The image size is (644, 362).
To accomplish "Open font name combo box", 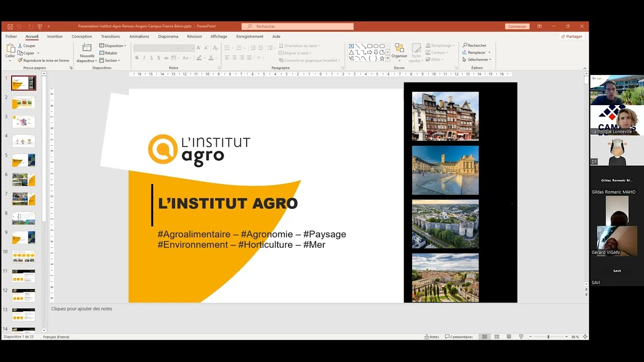I will (x=156, y=48).
